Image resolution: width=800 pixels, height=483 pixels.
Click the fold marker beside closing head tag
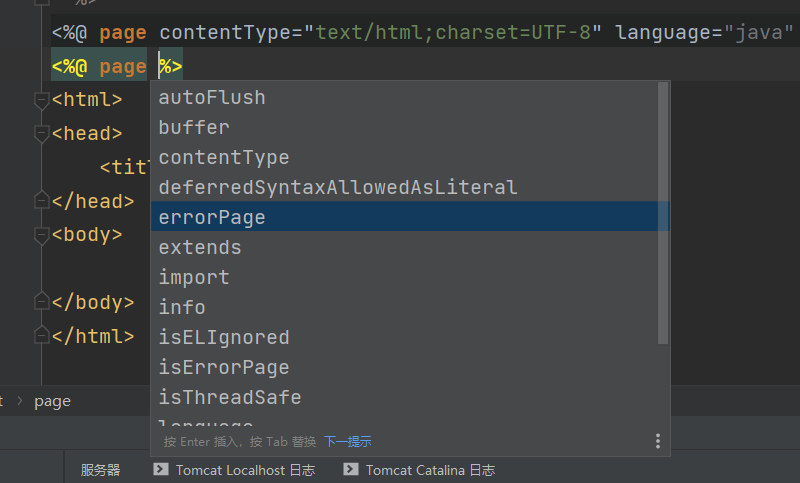[x=41, y=202]
